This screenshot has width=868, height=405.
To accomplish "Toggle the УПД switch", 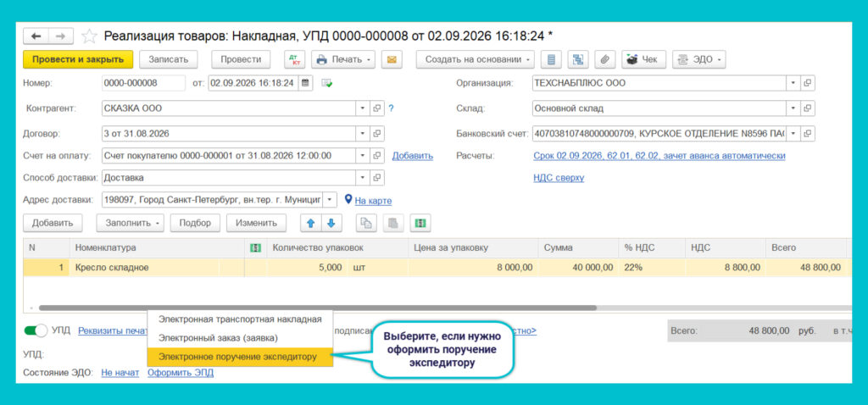I will click(x=36, y=330).
